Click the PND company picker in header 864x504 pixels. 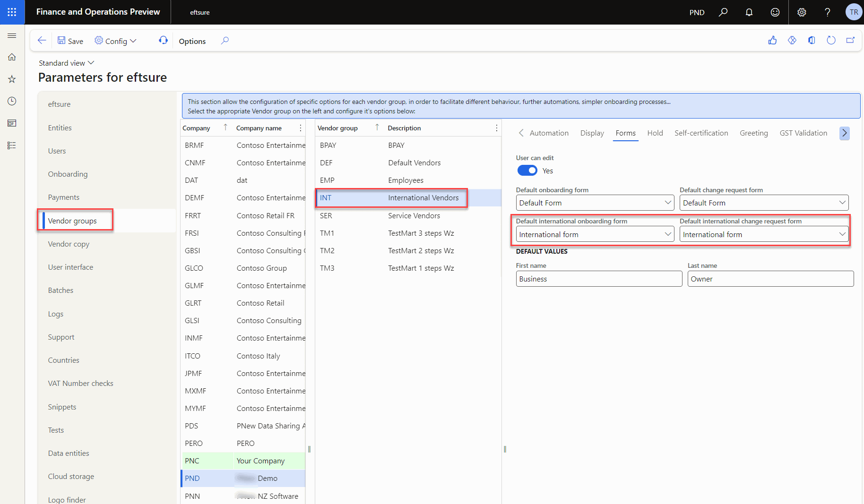(697, 12)
